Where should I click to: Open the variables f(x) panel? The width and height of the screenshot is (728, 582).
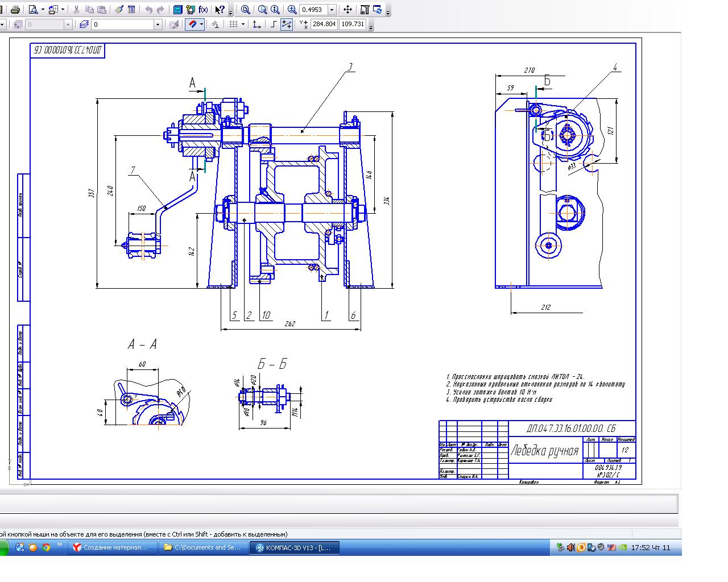pos(203,10)
